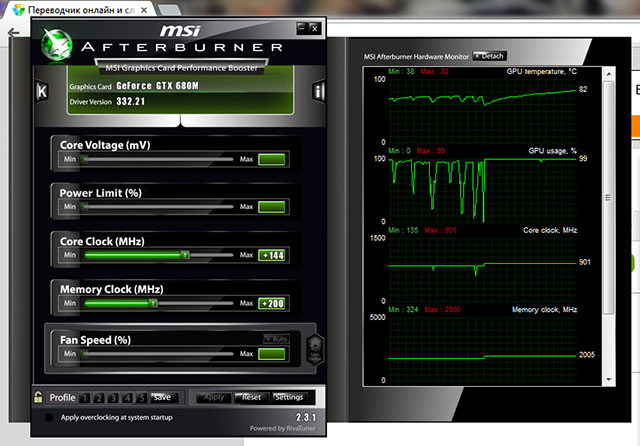The image size is (640, 446).
Task: Click the hardware monitor scrollbar thumb
Action: (609, 197)
